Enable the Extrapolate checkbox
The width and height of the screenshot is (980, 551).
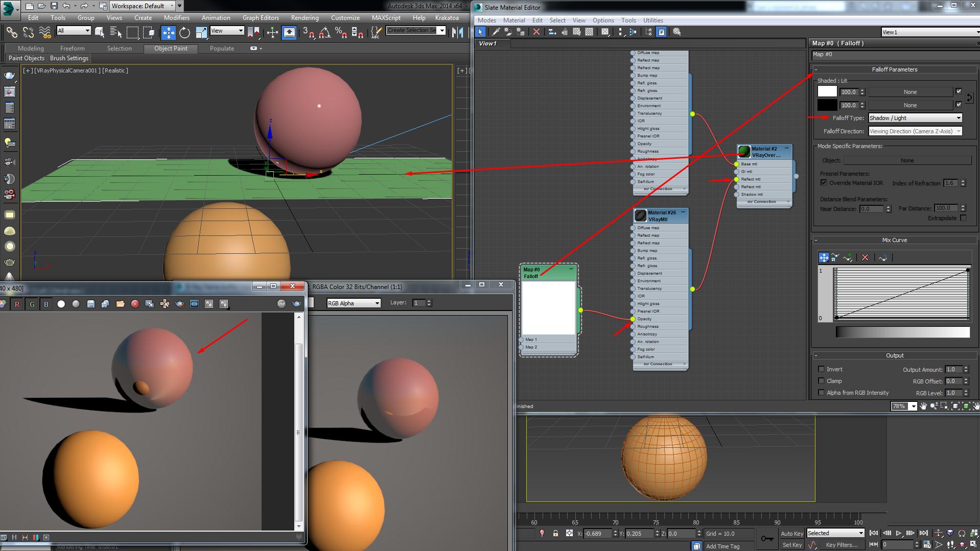tap(963, 218)
